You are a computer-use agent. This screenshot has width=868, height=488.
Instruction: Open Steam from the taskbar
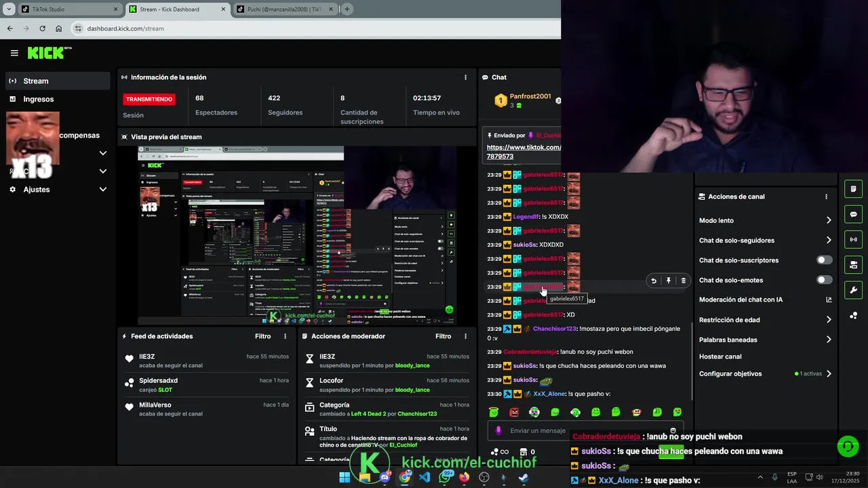click(x=524, y=477)
